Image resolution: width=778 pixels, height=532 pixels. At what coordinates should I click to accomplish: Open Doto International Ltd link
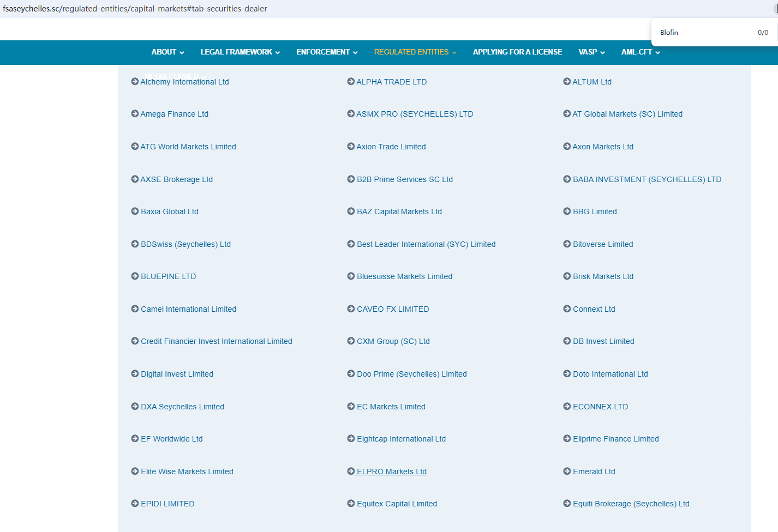pos(611,374)
